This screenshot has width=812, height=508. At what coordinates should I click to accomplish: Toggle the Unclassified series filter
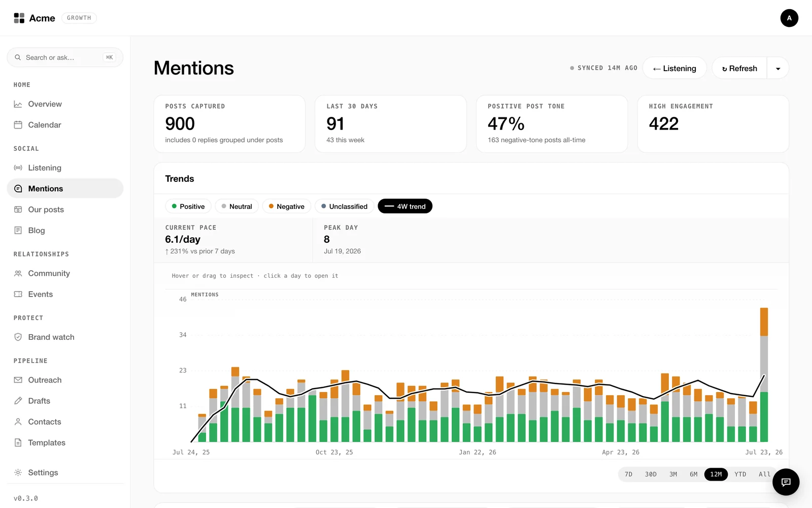[x=345, y=206]
